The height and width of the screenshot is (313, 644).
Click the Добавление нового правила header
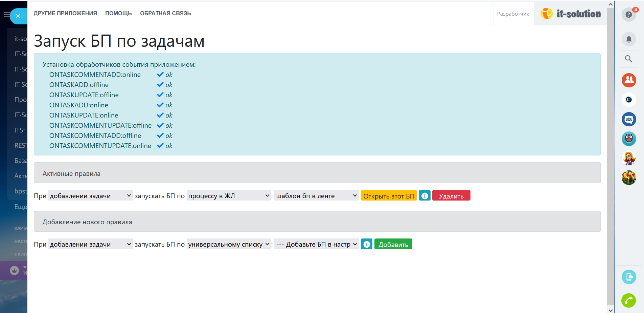[x=317, y=222]
